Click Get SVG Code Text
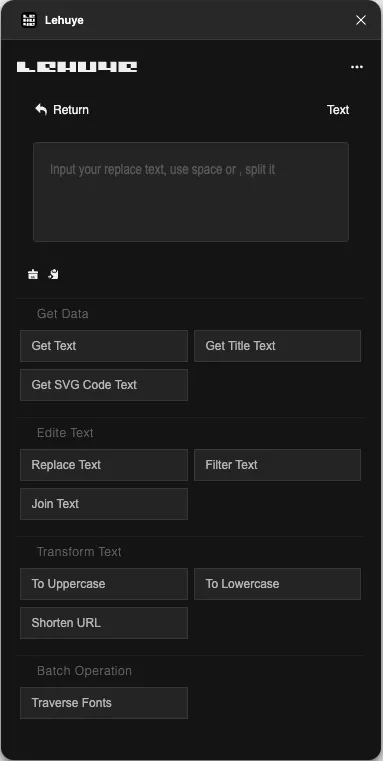Image resolution: width=383 pixels, height=761 pixels. tap(104, 385)
